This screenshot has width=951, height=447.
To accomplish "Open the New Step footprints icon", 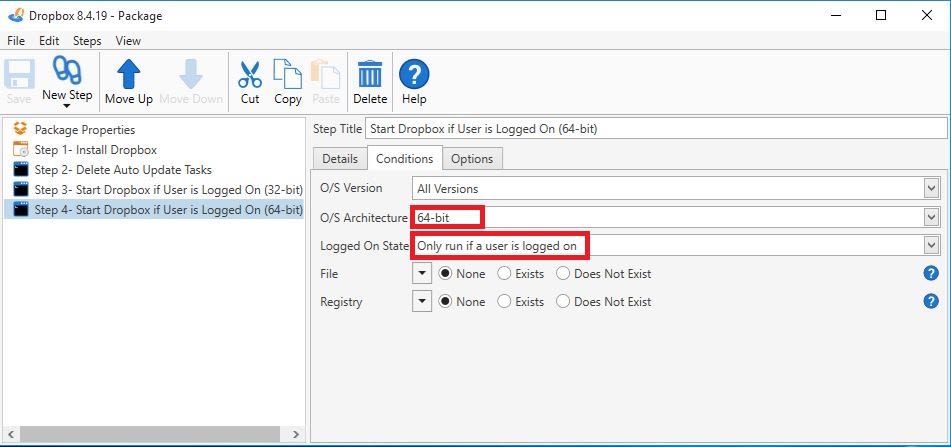I will [x=67, y=70].
